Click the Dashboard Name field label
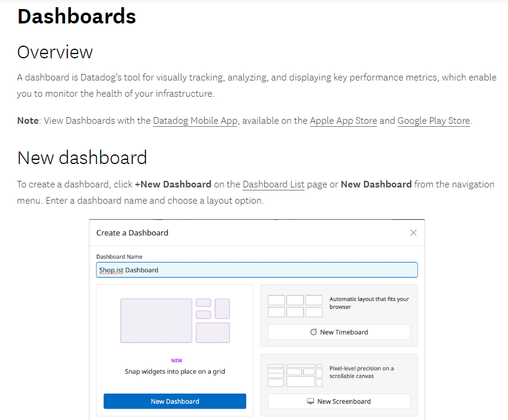Viewport: 508px width, 420px height. [x=119, y=257]
